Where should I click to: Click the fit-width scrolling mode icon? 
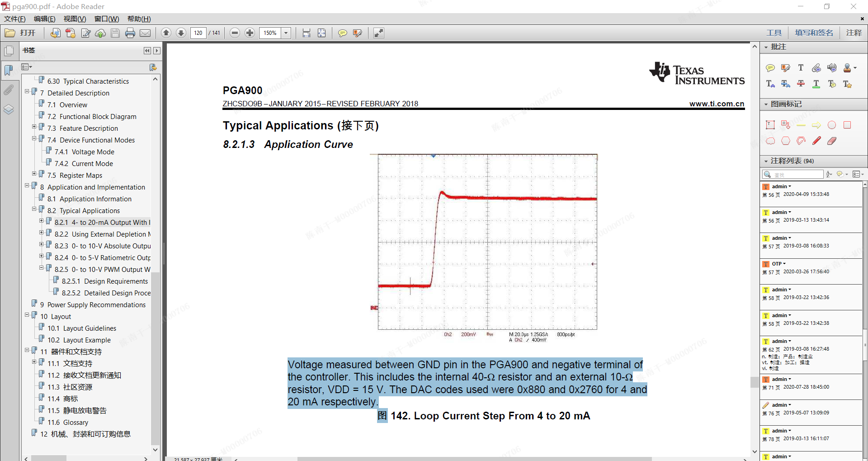pos(307,33)
